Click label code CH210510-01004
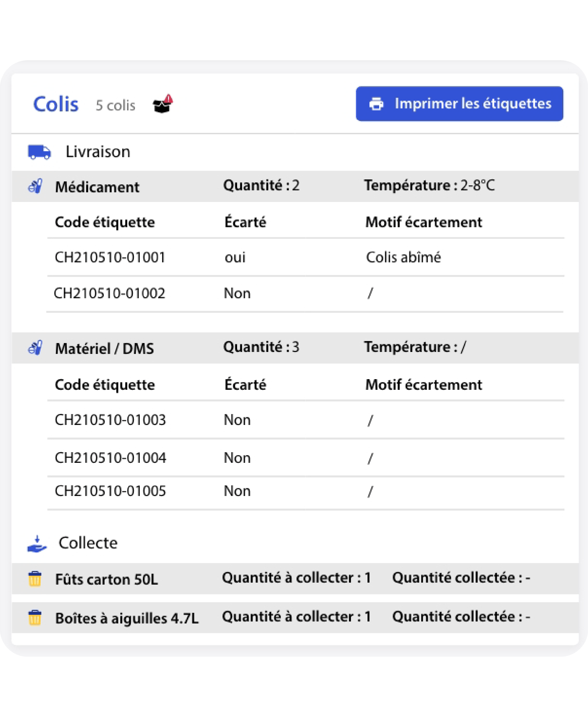This screenshot has width=588, height=717. tap(110, 458)
